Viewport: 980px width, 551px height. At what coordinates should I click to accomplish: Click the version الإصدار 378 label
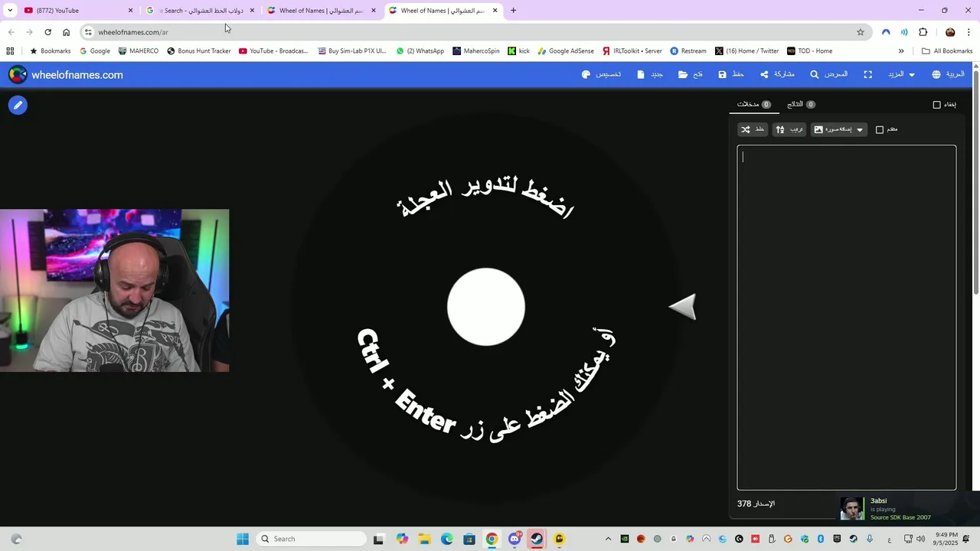756,504
